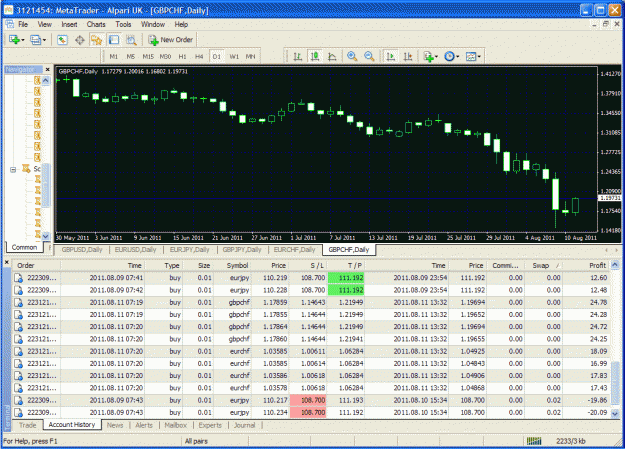The width and height of the screenshot is (625, 449).
Task: Toggle the chart shift icon
Action: point(408,57)
